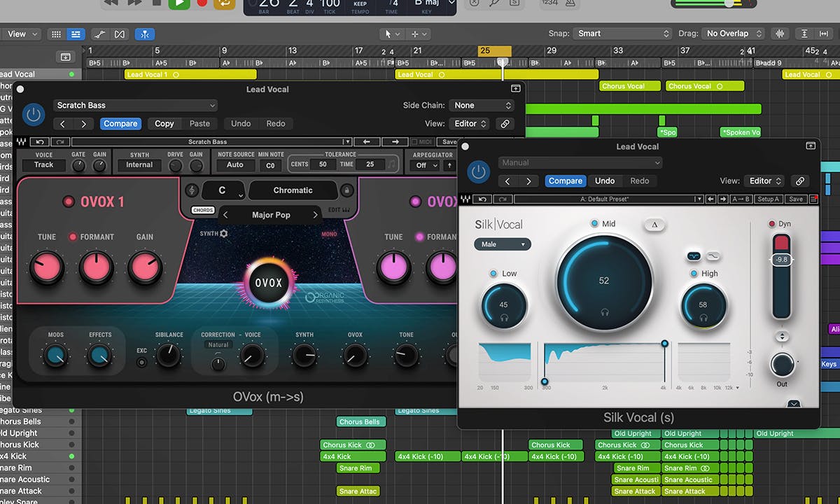Click the OVOX 1 Tune knob
This screenshot has height=504, width=840.
pyautogui.click(x=47, y=267)
